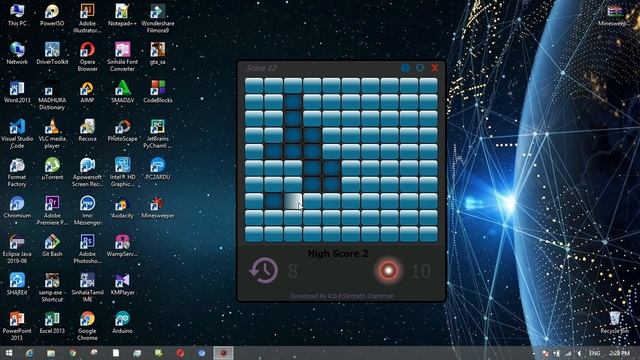Select the Notepad++ desktop icon
Screen dimensions: 640x360
coord(122,15)
